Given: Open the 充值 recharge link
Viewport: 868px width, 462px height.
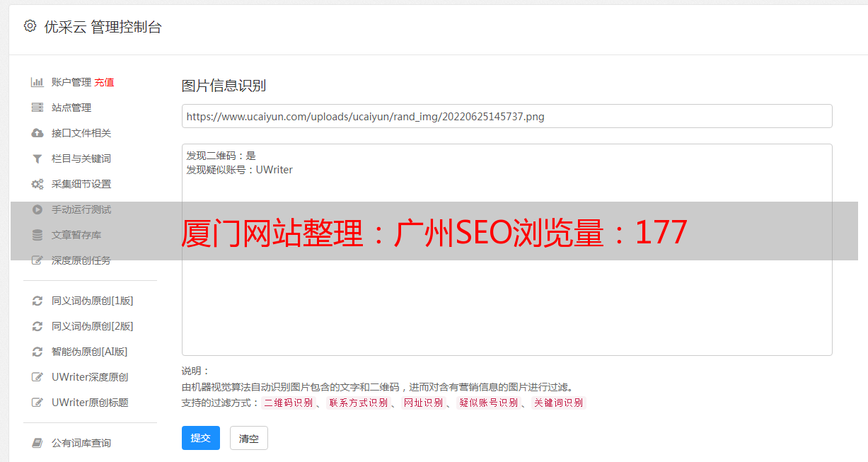Looking at the screenshot, I should click(104, 82).
